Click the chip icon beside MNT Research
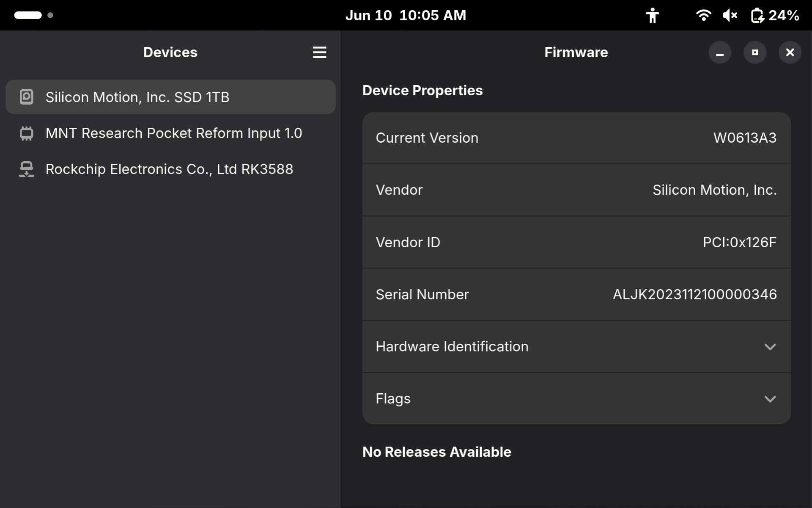 pyautogui.click(x=27, y=133)
